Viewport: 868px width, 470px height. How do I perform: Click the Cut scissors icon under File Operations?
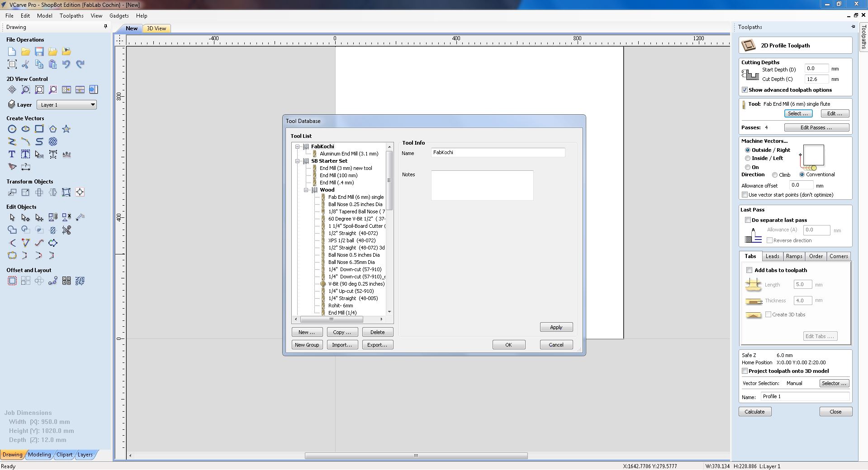[x=26, y=64]
